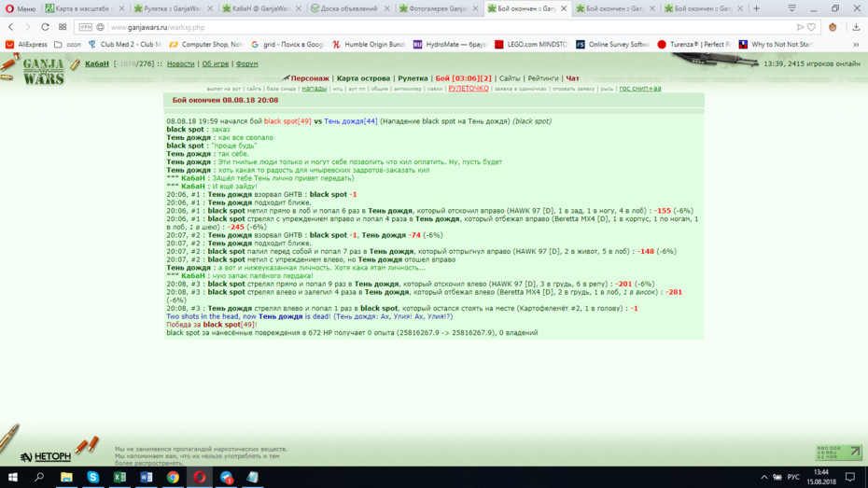Open Чат menu item
The height and width of the screenshot is (488, 868).
point(572,78)
